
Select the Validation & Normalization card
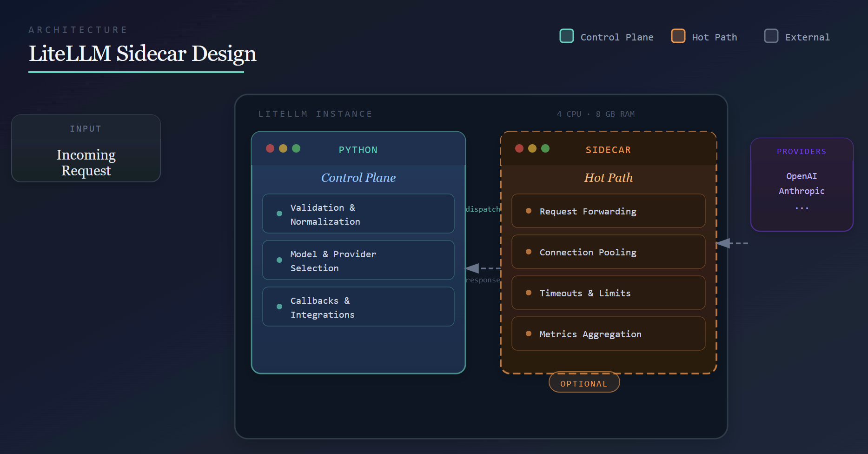pos(358,214)
